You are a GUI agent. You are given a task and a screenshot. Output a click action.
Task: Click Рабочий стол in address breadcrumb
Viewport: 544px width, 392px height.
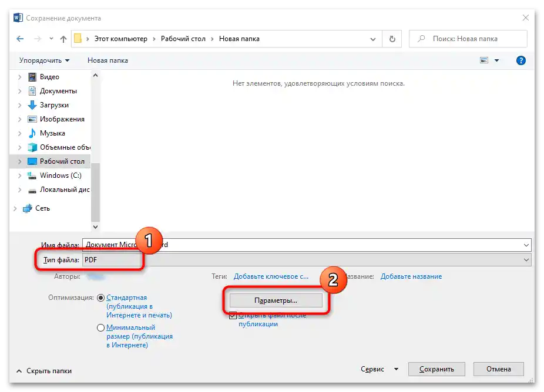183,39
